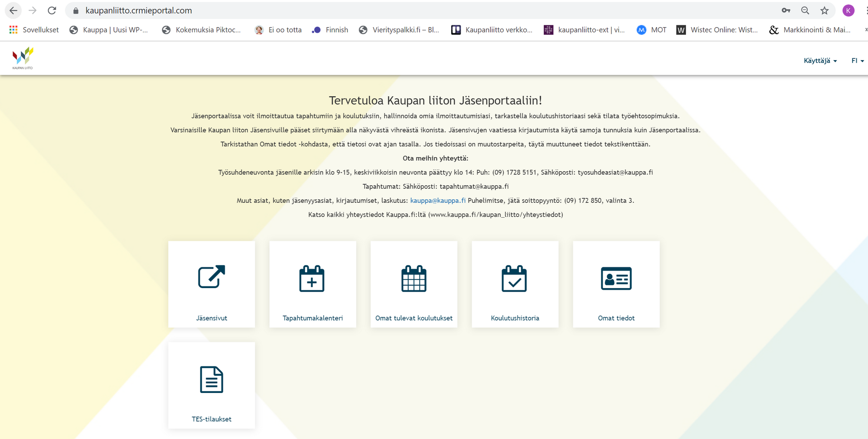
Task: Click the tapahtumat@kauppa.fi email text
Action: pyautogui.click(x=474, y=187)
